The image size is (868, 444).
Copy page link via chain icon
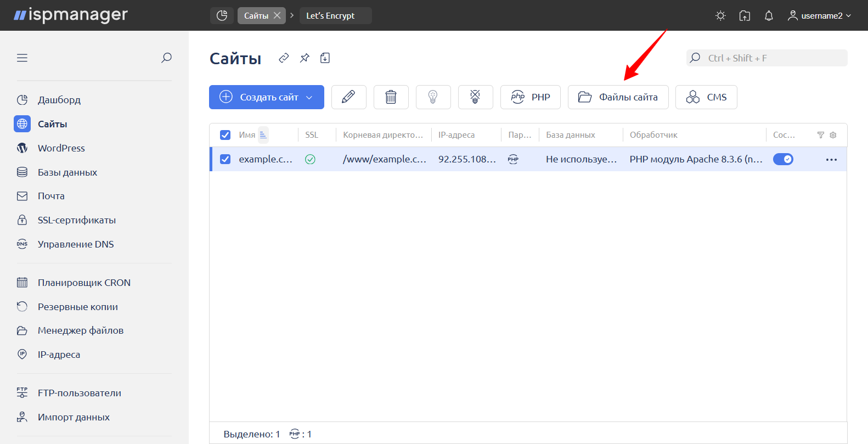click(284, 58)
